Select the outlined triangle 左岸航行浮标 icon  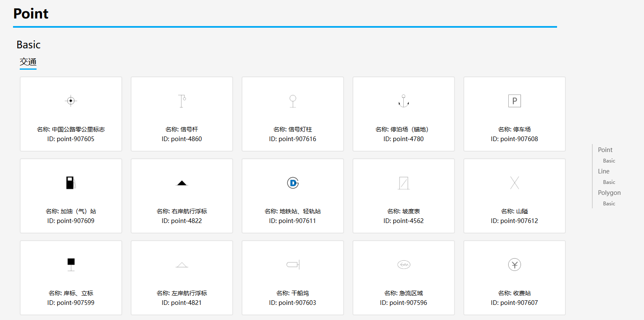click(x=182, y=265)
